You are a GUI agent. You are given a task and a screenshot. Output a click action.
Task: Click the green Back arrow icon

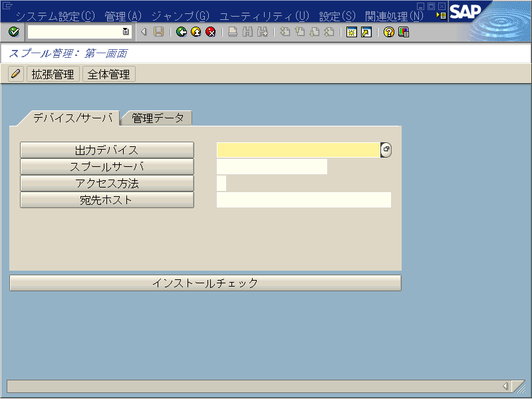click(x=182, y=32)
